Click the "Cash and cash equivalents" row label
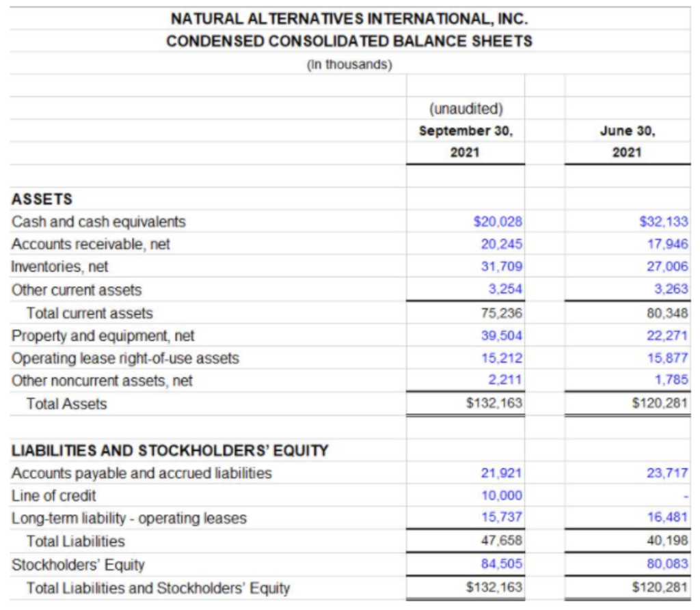700x610 pixels. point(98,222)
